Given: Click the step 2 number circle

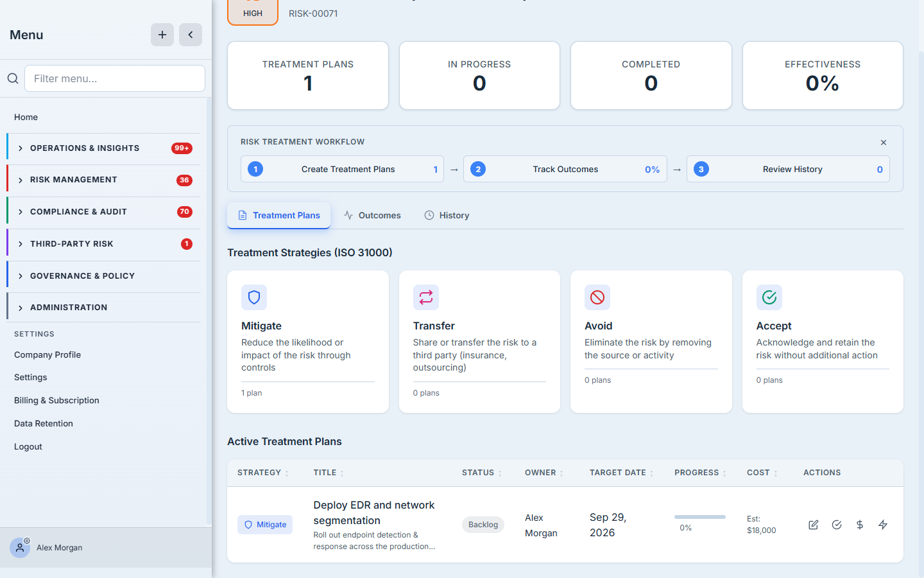Looking at the screenshot, I should 478,169.
